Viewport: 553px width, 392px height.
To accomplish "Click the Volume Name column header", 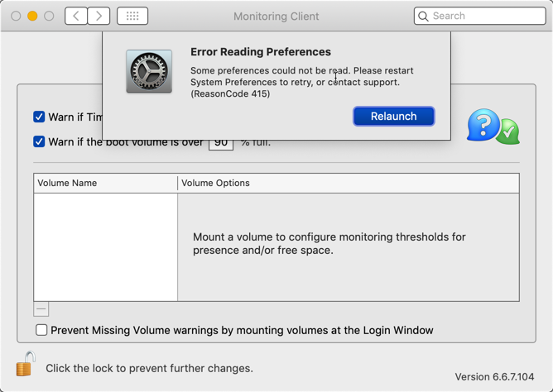I will [105, 183].
